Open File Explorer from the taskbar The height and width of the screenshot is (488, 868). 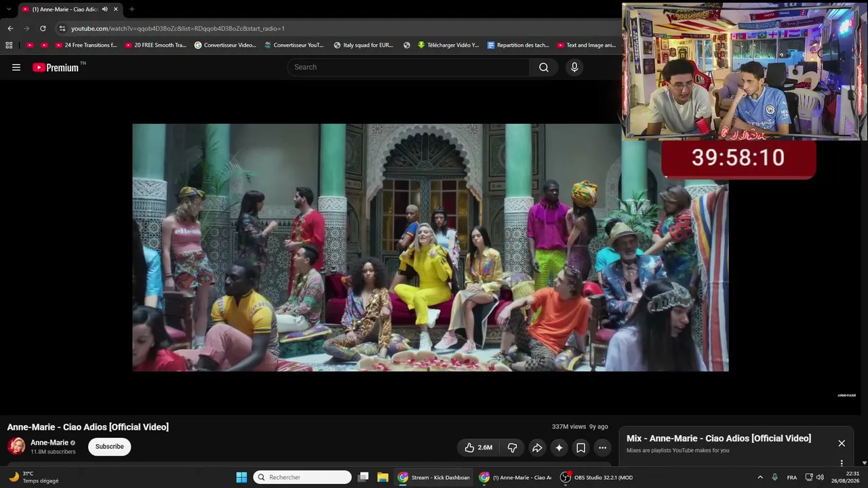(x=382, y=477)
